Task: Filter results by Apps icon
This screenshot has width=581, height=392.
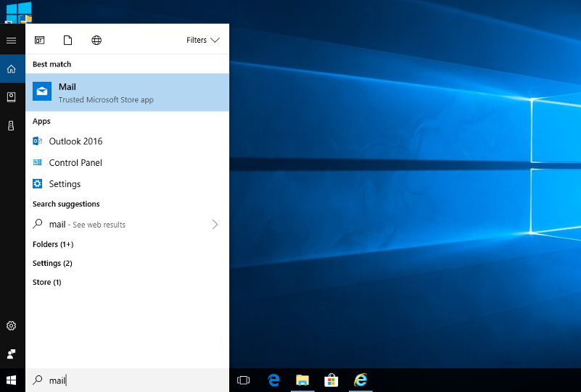Action: 40,40
